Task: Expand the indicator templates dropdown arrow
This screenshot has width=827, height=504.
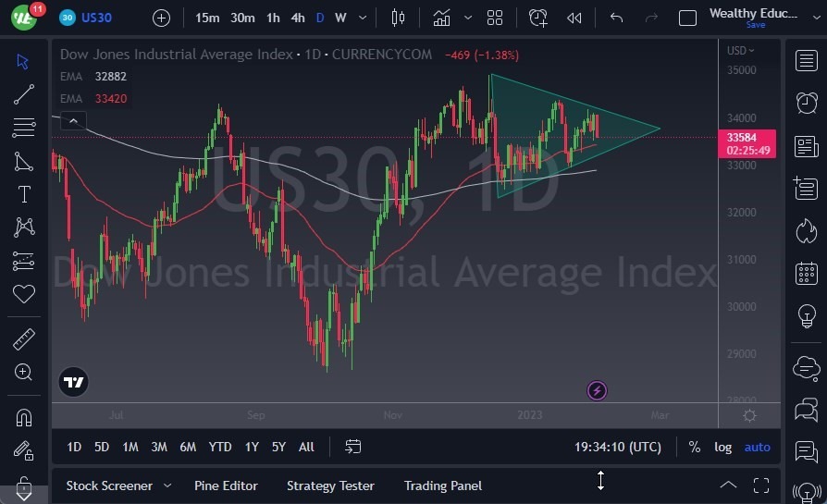Action: (x=468, y=18)
